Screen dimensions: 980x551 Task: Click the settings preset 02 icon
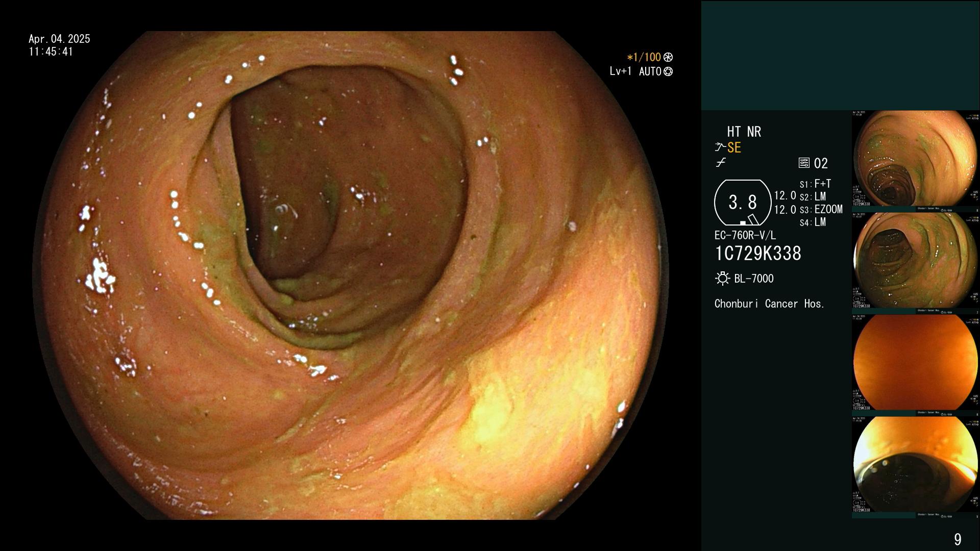pyautogui.click(x=804, y=163)
